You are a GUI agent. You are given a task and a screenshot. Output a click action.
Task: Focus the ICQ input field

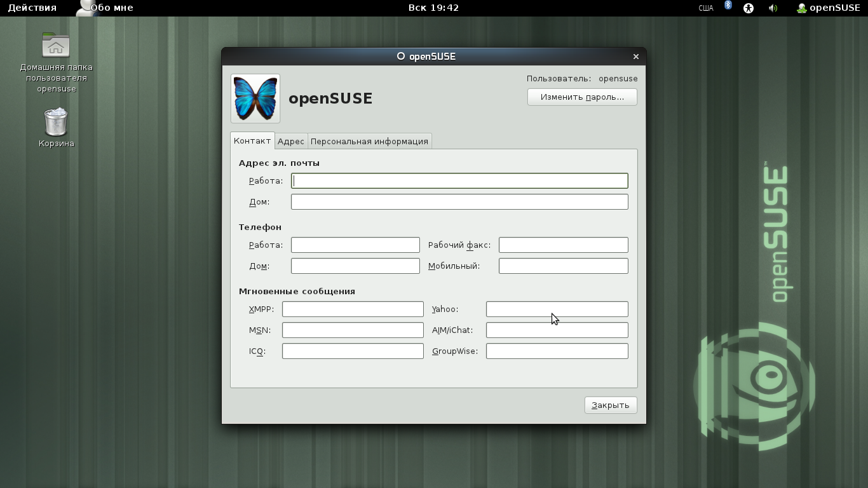353,351
